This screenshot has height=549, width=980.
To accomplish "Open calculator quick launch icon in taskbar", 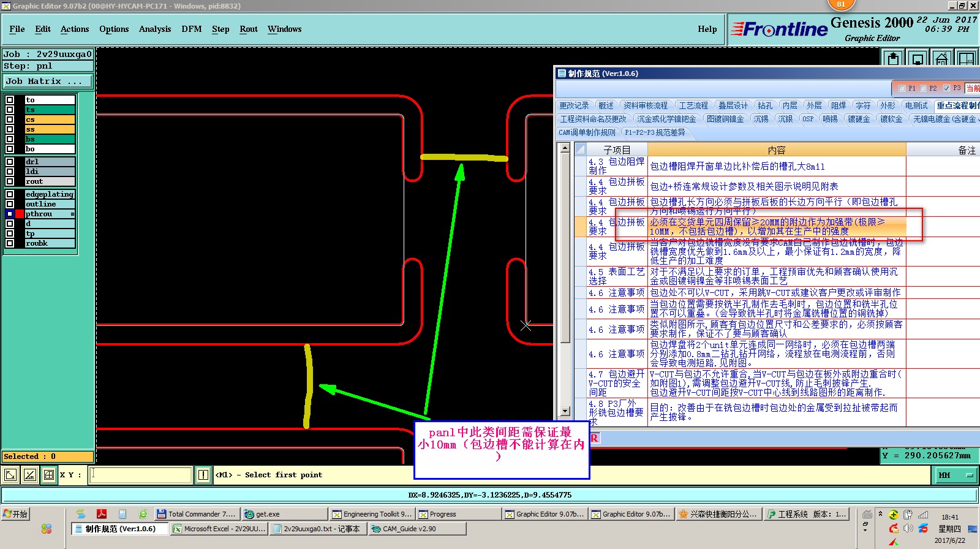I will coord(123,514).
